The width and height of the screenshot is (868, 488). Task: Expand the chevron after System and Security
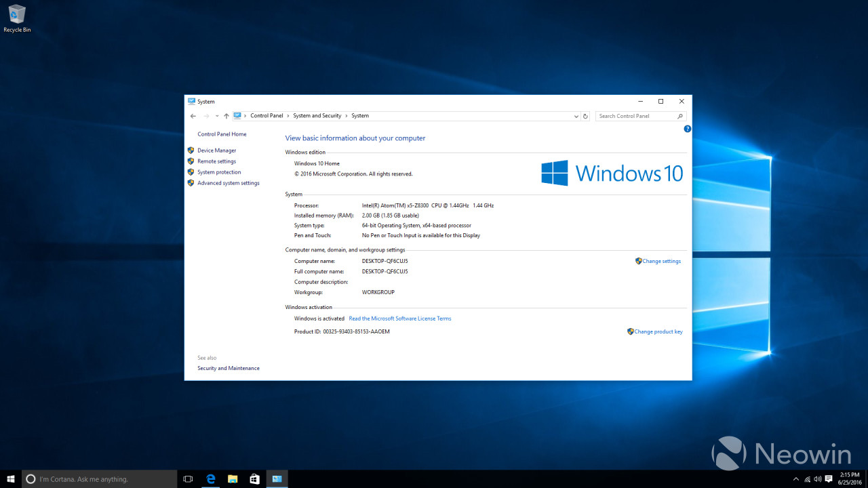click(x=347, y=116)
